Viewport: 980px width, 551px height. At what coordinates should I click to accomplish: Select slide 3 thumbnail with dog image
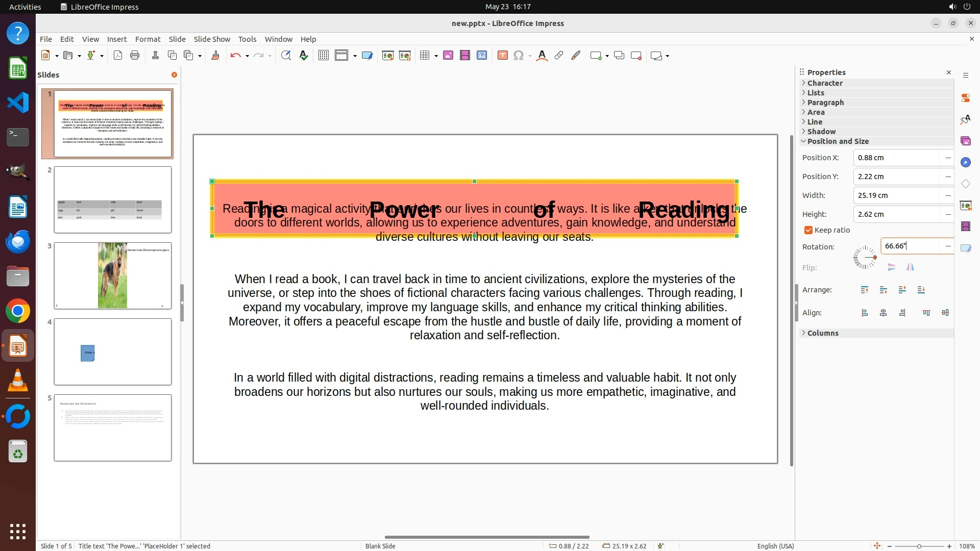[x=113, y=275]
